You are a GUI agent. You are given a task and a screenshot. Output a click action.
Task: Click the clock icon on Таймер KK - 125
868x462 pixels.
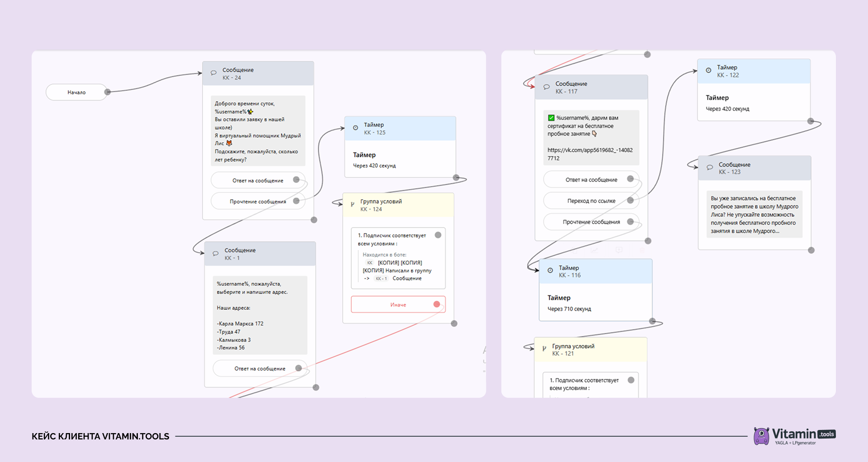(355, 128)
